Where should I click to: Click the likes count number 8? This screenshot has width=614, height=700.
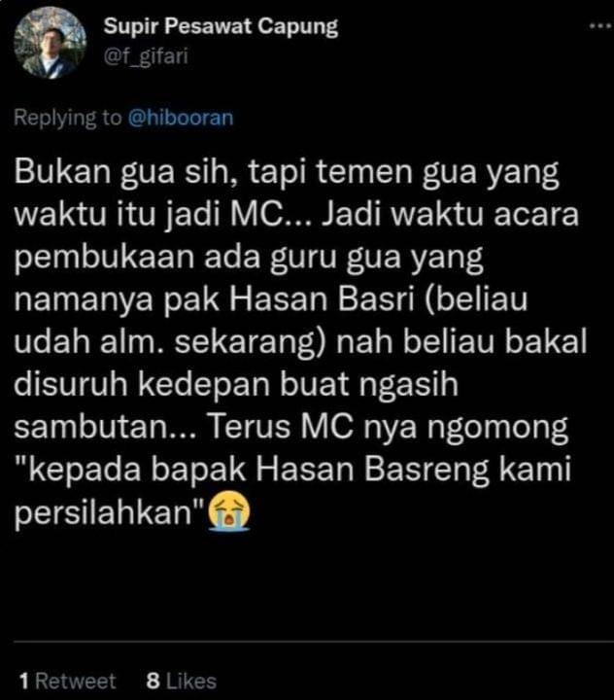153,681
